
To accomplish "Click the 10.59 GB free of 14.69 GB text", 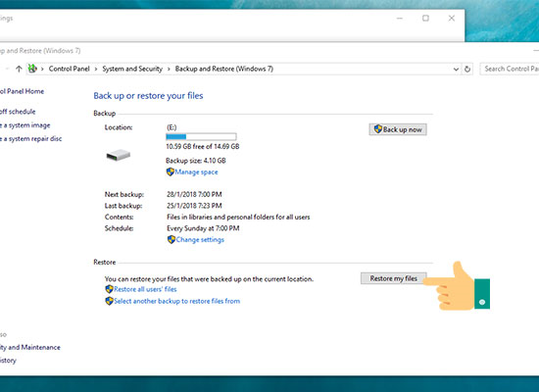I will [203, 146].
